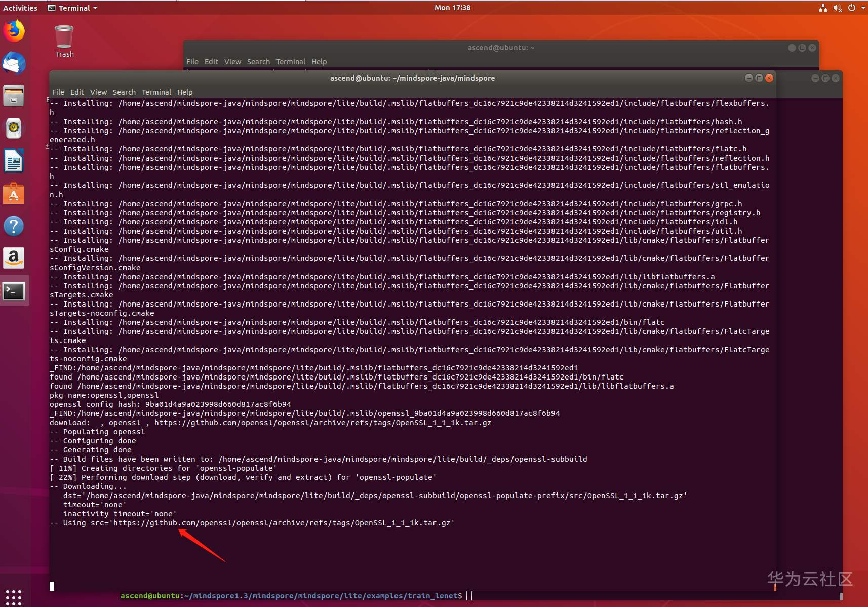Open Search menu in front terminal
This screenshot has width=868, height=607.
pyautogui.click(x=124, y=92)
